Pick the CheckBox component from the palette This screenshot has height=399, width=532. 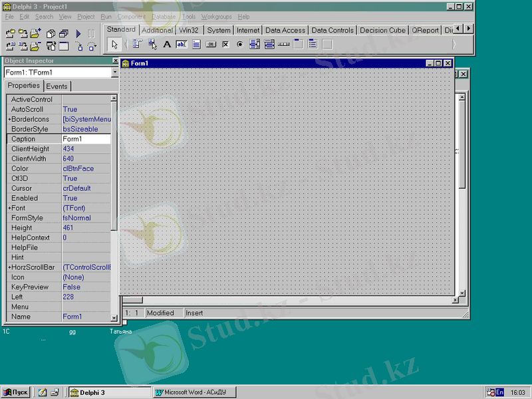[x=225, y=45]
